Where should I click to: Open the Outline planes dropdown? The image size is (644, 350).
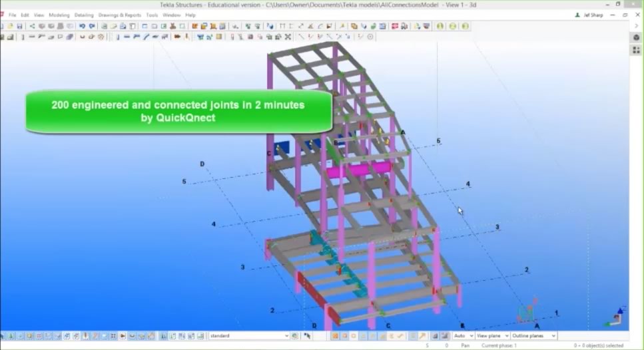click(x=533, y=336)
